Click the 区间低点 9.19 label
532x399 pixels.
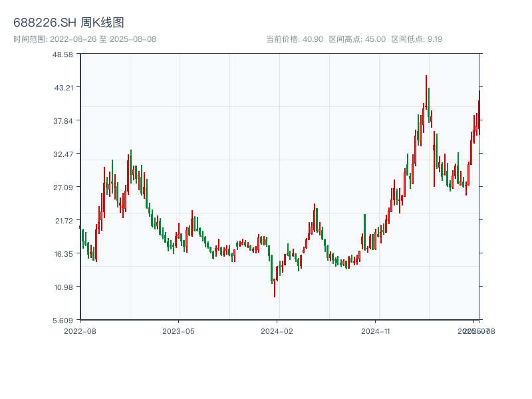(x=416, y=39)
